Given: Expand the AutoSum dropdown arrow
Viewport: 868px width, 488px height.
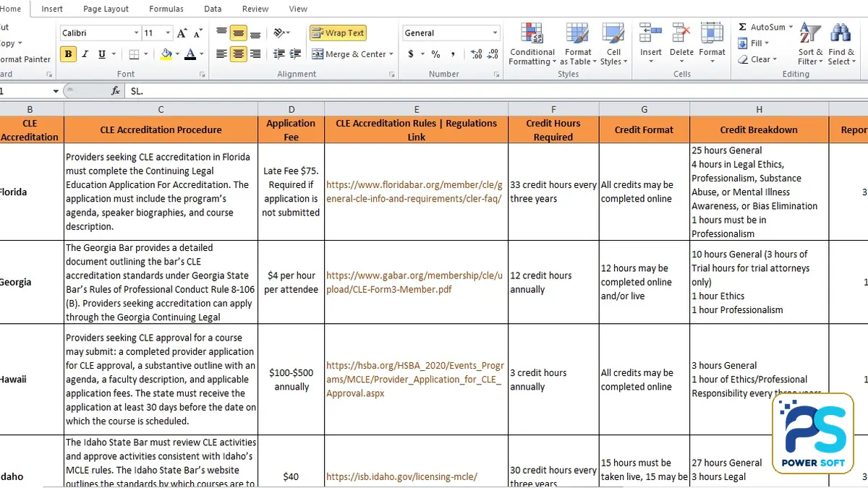Looking at the screenshot, I should tap(791, 27).
